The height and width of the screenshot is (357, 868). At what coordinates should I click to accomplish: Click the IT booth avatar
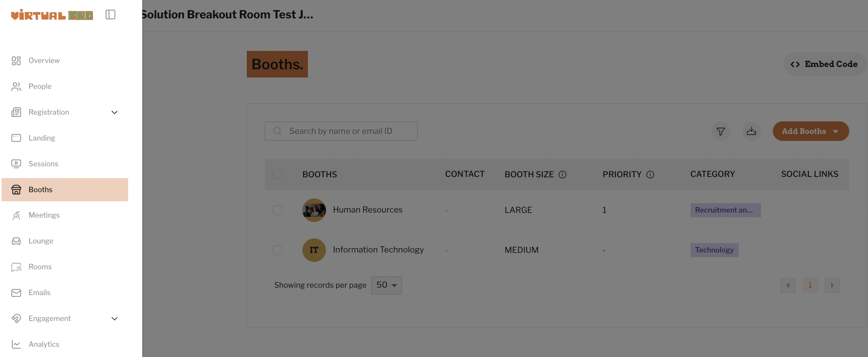(314, 250)
